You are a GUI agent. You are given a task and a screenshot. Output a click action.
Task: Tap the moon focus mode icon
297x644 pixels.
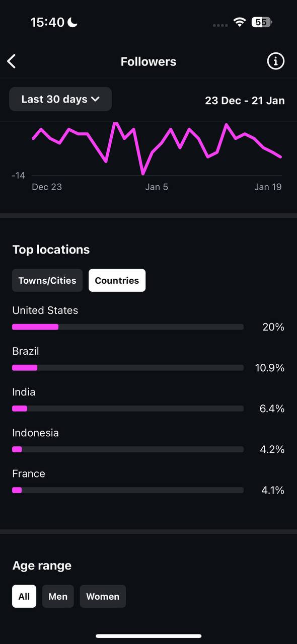pos(72,22)
